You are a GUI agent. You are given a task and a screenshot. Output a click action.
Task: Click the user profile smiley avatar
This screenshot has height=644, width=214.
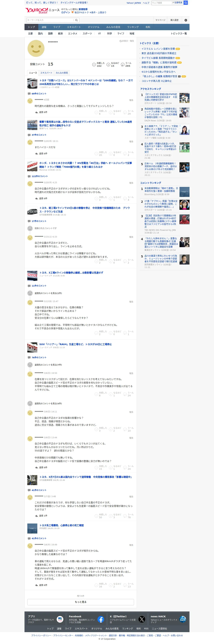36,48
